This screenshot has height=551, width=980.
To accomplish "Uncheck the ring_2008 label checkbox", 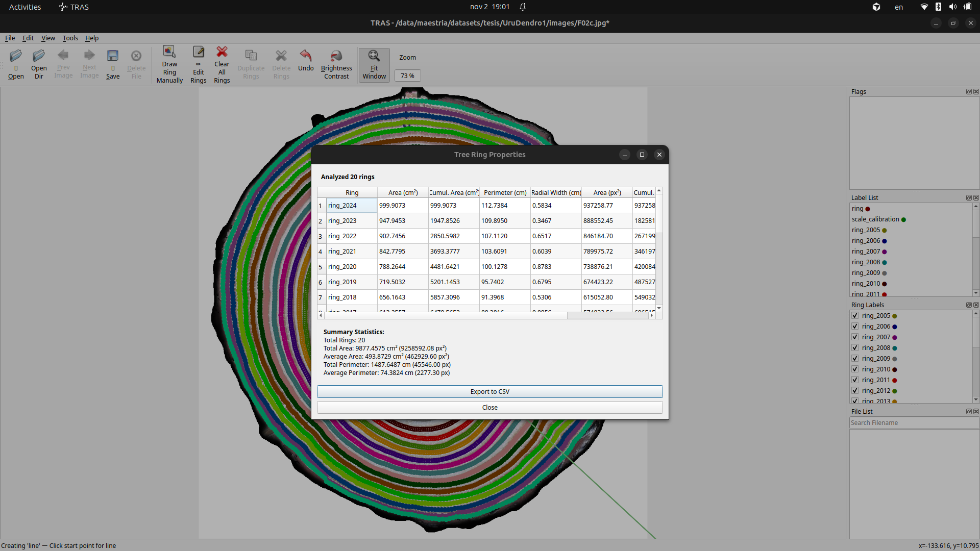I will [854, 347].
